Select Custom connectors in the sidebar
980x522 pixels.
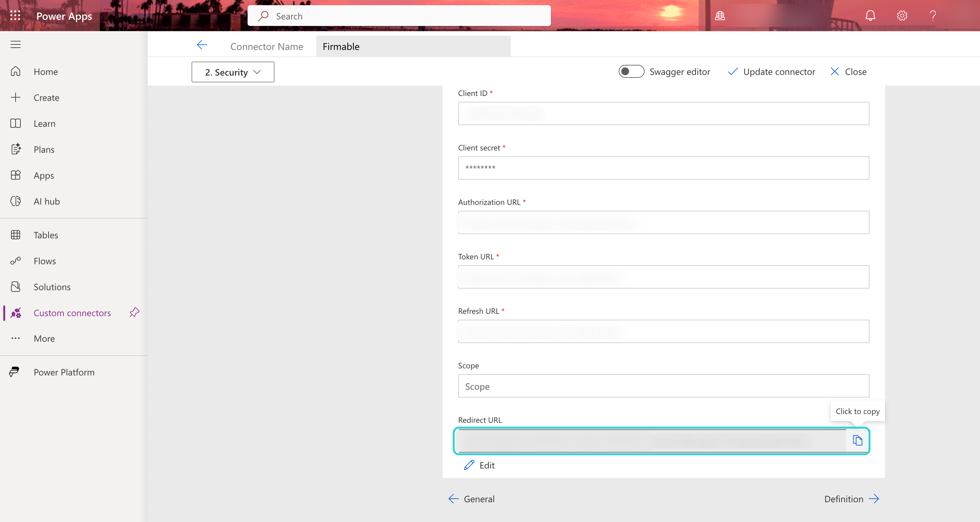coord(72,313)
